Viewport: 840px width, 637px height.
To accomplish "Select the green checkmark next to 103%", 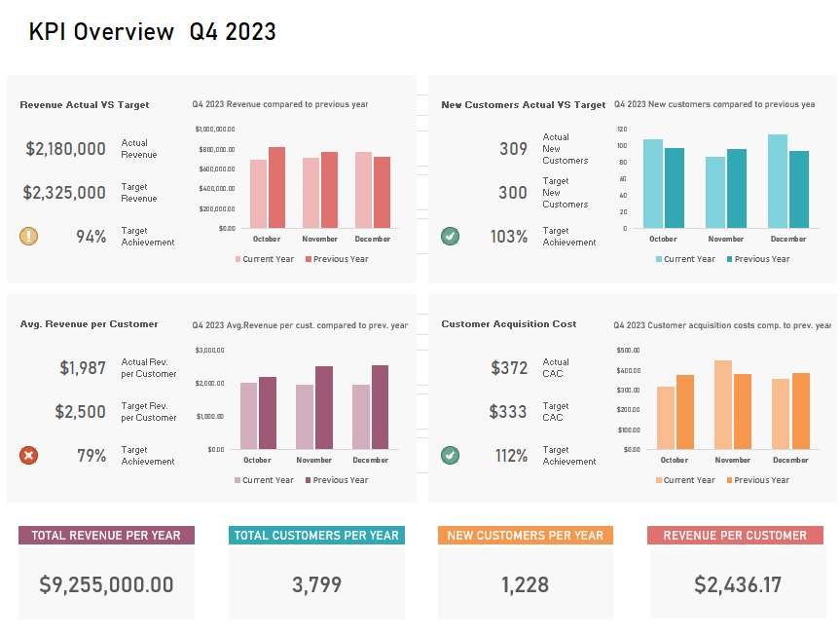I will (x=450, y=235).
